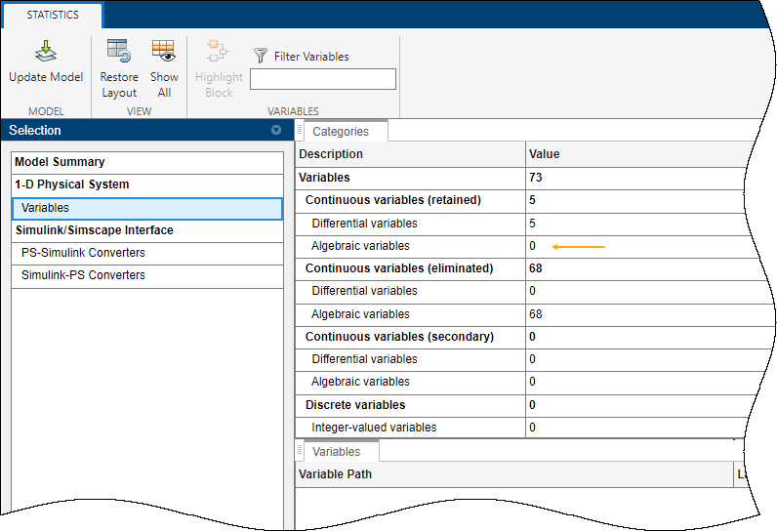Type in the Filter Variables text field

click(323, 79)
